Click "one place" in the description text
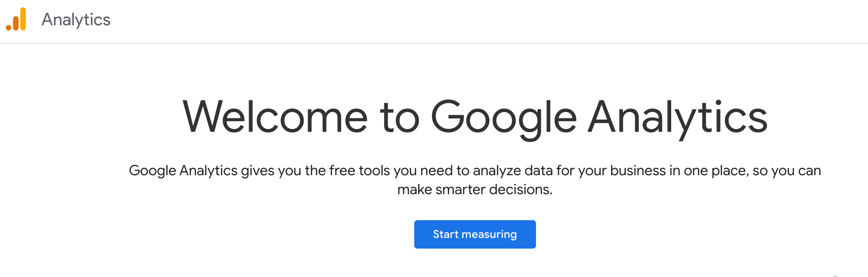Screen dimensions: 868x277 click(x=716, y=171)
